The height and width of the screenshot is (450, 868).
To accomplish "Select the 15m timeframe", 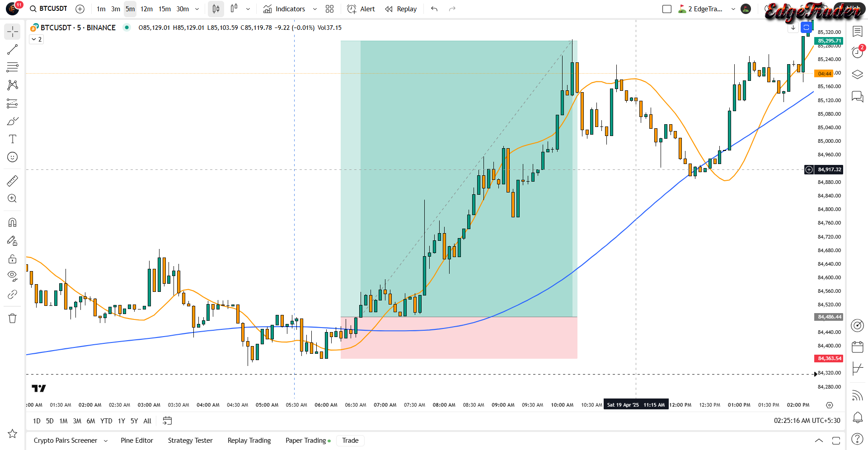I will 164,9.
